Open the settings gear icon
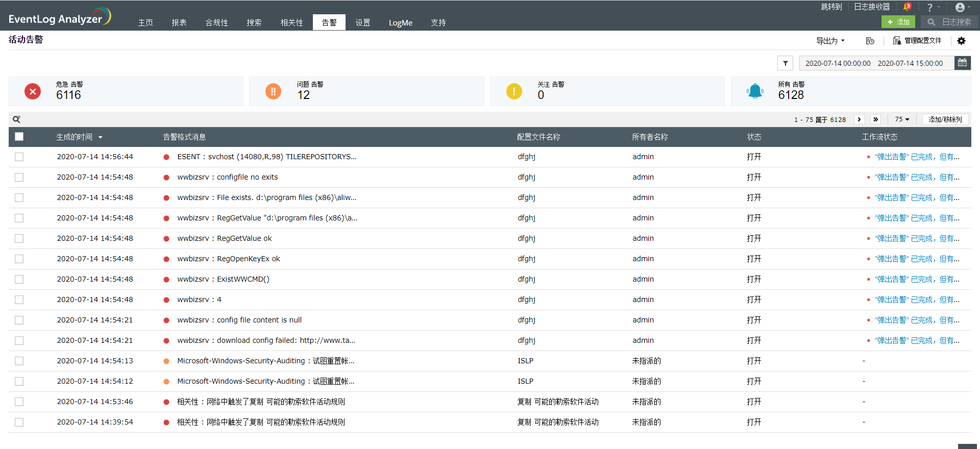Viewport: 980px width, 449px height. point(961,41)
